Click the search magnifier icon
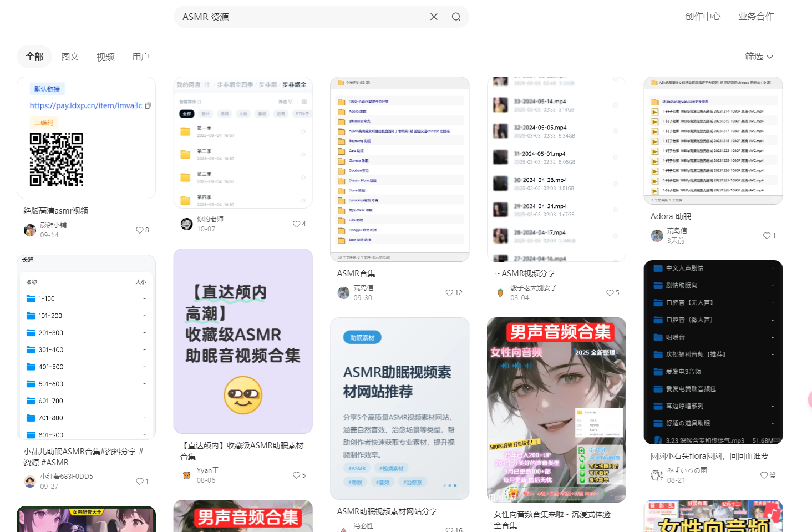Screen dimensions: 812x532 tap(456, 17)
